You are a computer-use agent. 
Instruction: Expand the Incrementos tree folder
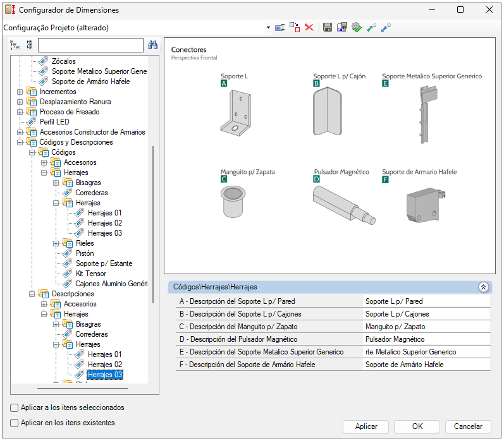[x=20, y=92]
